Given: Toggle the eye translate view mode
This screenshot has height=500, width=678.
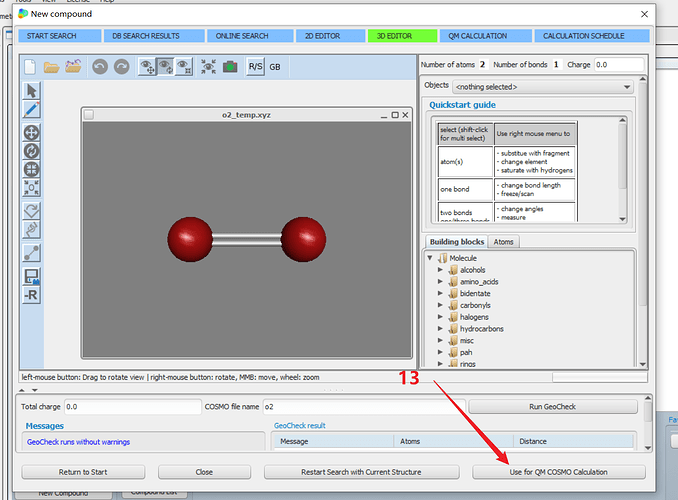Looking at the screenshot, I should pos(147,67).
